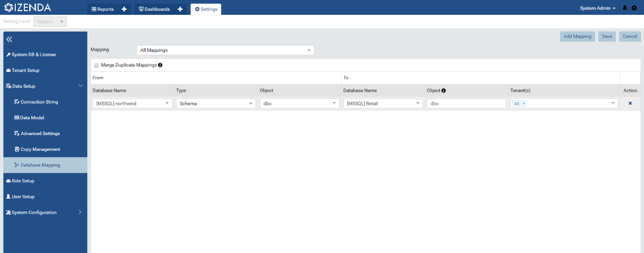The width and height of the screenshot is (644, 253).
Task: Switch to the Reports tab
Action: tap(103, 9)
